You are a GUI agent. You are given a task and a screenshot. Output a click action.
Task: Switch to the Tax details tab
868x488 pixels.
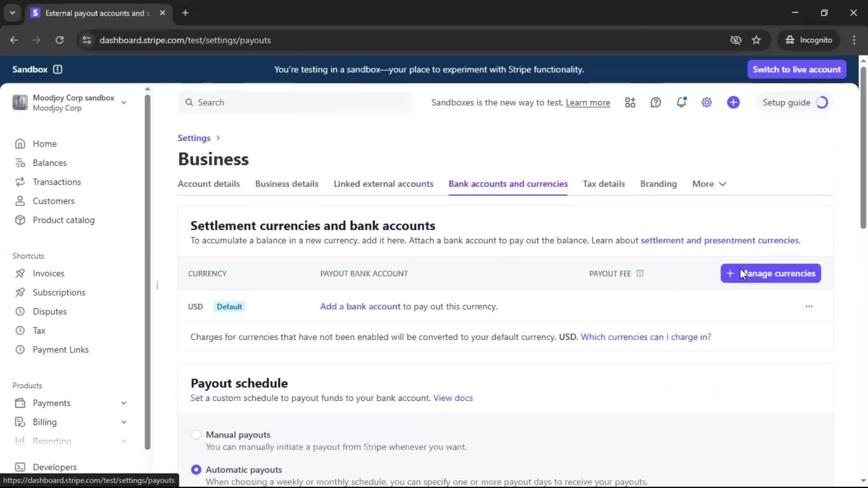[x=604, y=184]
